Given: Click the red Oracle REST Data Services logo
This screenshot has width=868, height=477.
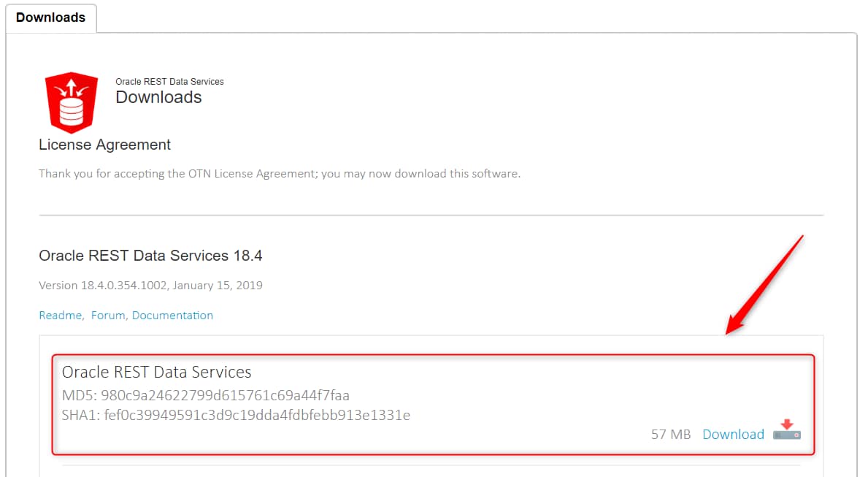Looking at the screenshot, I should (72, 102).
